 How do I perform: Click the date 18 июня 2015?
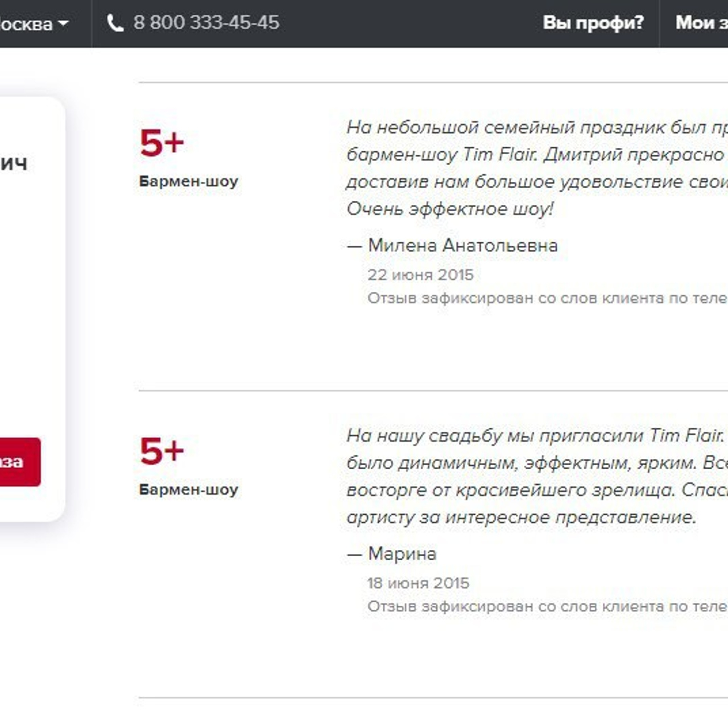coord(418,584)
